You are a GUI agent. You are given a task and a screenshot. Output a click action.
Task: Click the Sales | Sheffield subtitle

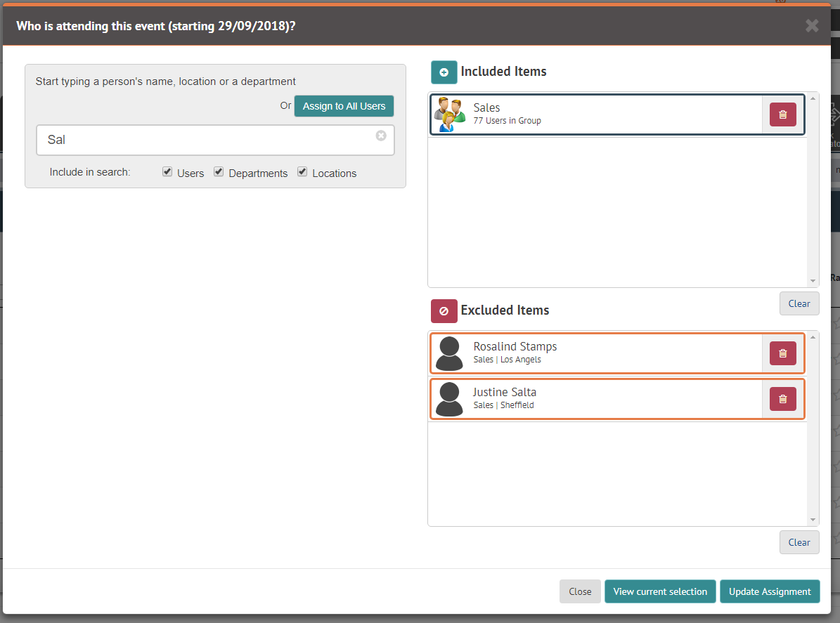click(503, 405)
